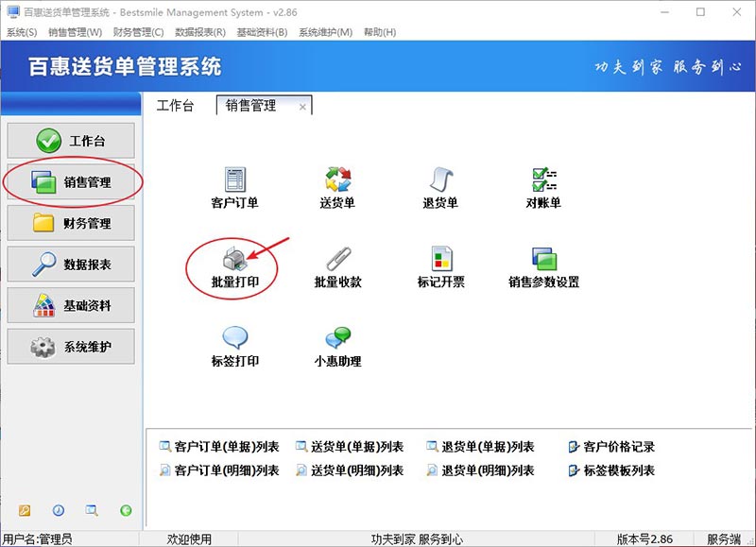Open the 系统维护(M) menu
Screen dimensions: 756x547
coord(325,32)
